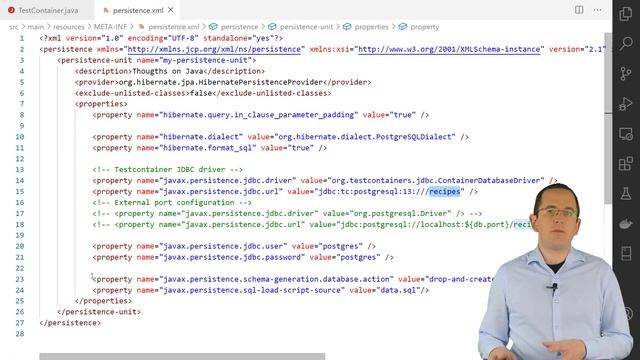Click "data.sql" value on line 24

coord(398,290)
